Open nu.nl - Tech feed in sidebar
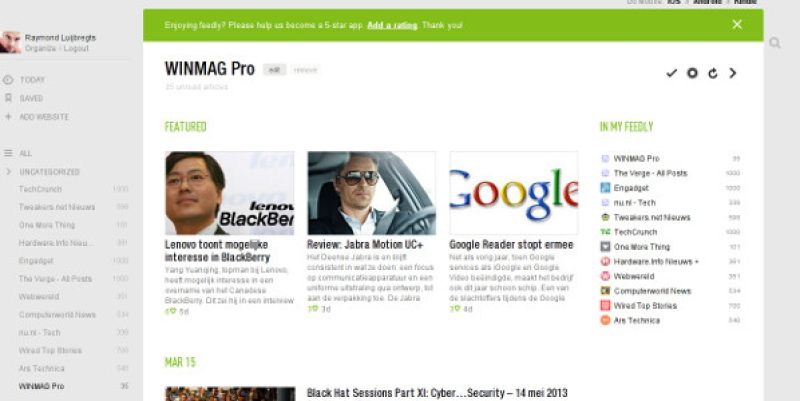Viewport: 800px width, 401px height. click(39, 332)
